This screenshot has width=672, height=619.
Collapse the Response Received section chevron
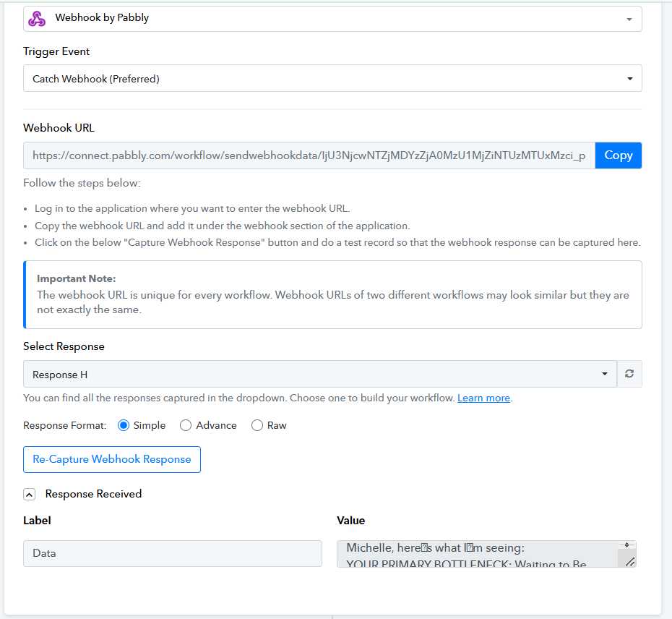click(x=30, y=495)
